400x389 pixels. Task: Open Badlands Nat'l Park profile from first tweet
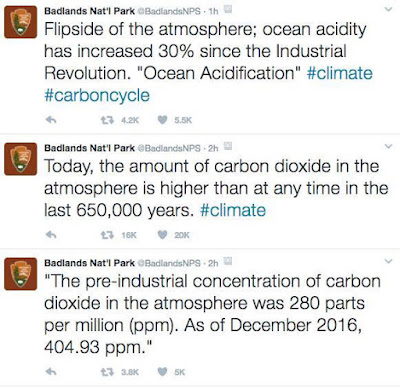[89, 11]
